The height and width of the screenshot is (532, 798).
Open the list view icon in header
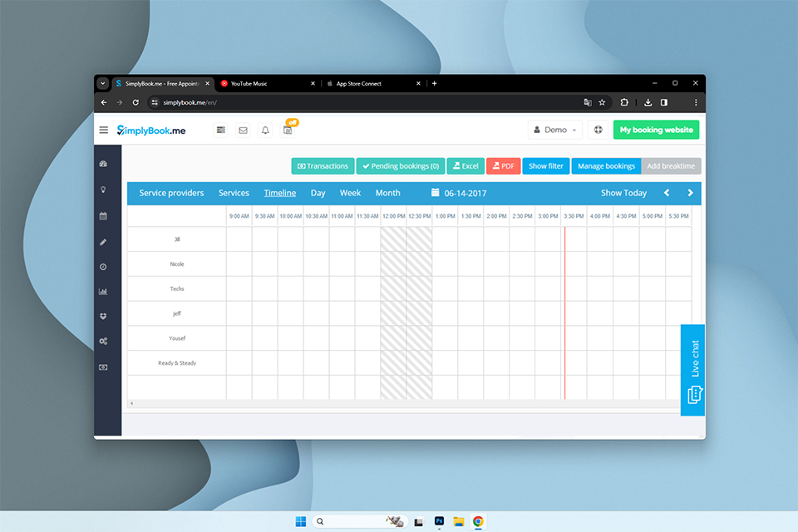221,130
